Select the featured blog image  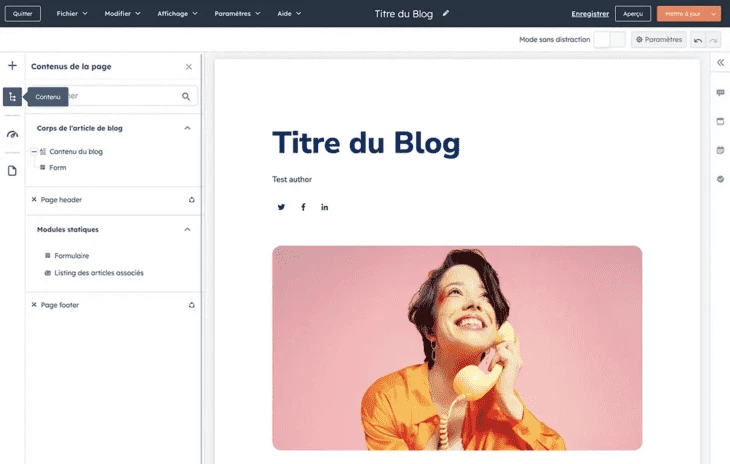[457, 348]
